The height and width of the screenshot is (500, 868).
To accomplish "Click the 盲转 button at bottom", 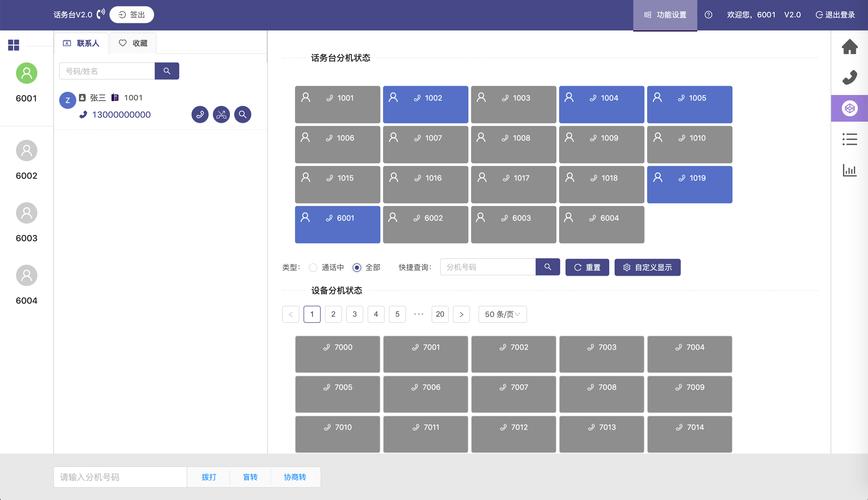I will coord(250,477).
